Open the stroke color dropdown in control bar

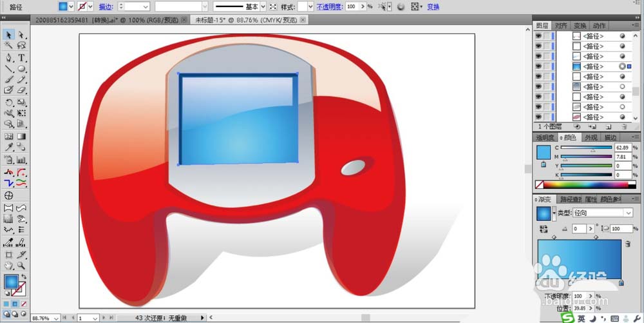pyautogui.click(x=90, y=6)
